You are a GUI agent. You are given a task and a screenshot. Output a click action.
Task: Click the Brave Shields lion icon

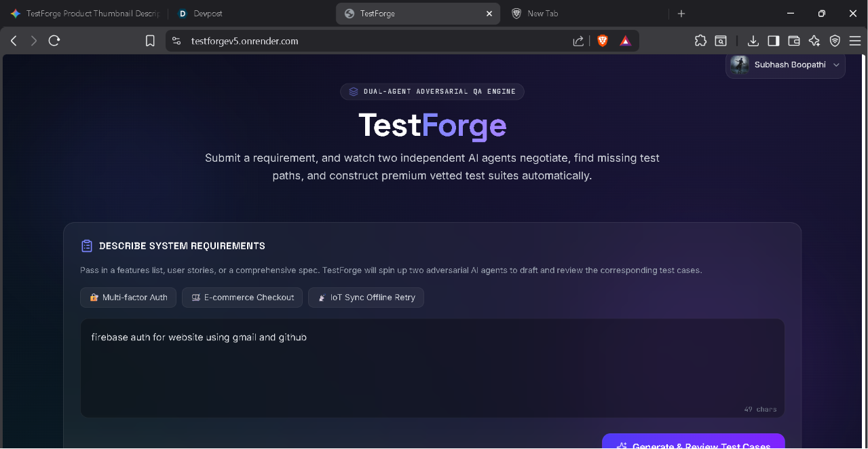point(603,41)
